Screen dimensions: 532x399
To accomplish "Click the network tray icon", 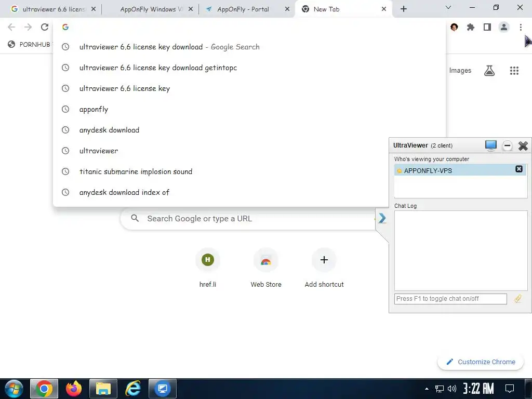I will point(440,389).
